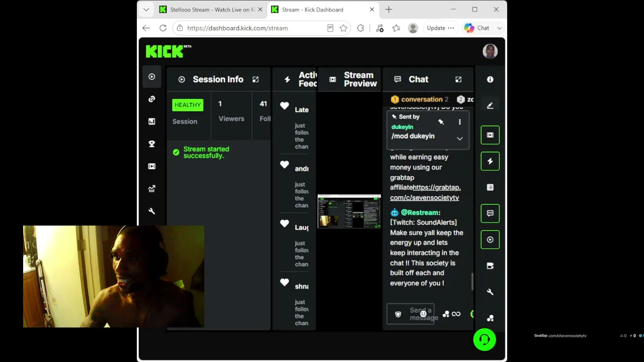Screen dimensions: 644x362
Task: Click the HEALTHY session status badge
Action: coord(188,105)
